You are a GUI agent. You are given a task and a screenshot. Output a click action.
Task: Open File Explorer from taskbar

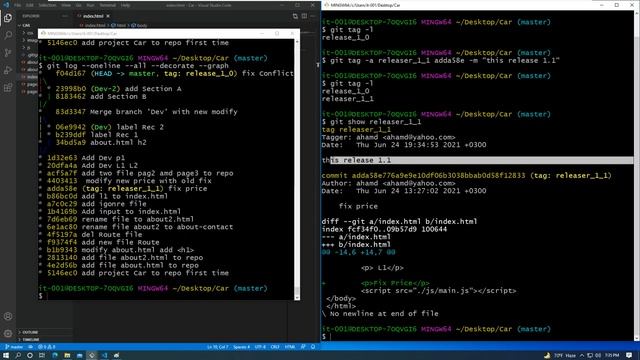(67, 356)
